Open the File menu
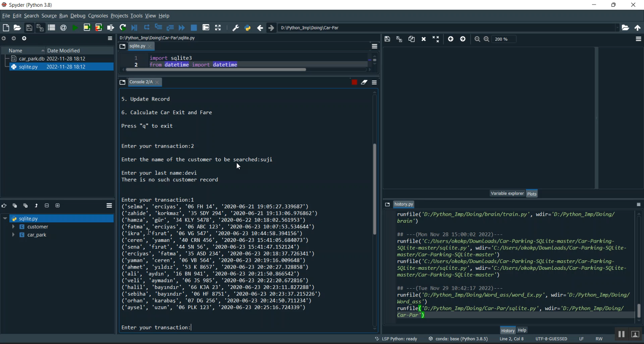The image size is (644, 344). click(6, 15)
